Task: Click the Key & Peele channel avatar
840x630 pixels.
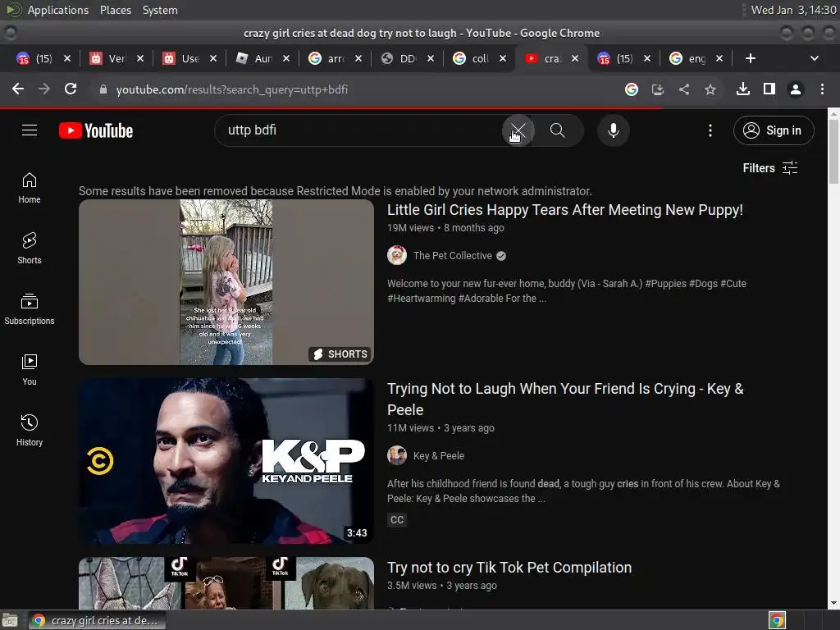Action: click(x=397, y=455)
